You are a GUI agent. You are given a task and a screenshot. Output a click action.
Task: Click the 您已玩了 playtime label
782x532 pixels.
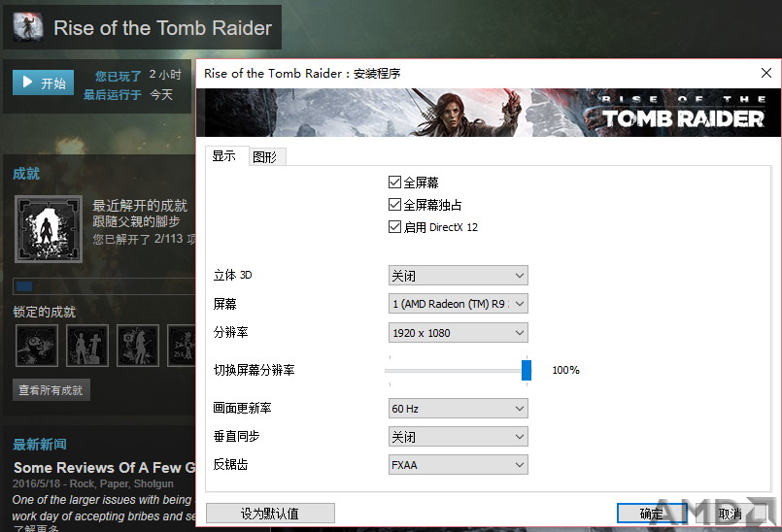pos(119,76)
